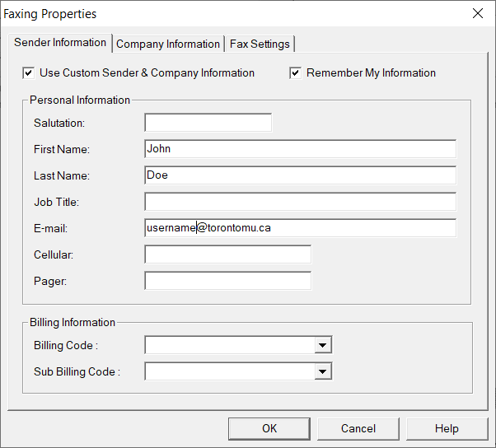Click the Cancel button
496x448 pixels.
[x=358, y=428]
